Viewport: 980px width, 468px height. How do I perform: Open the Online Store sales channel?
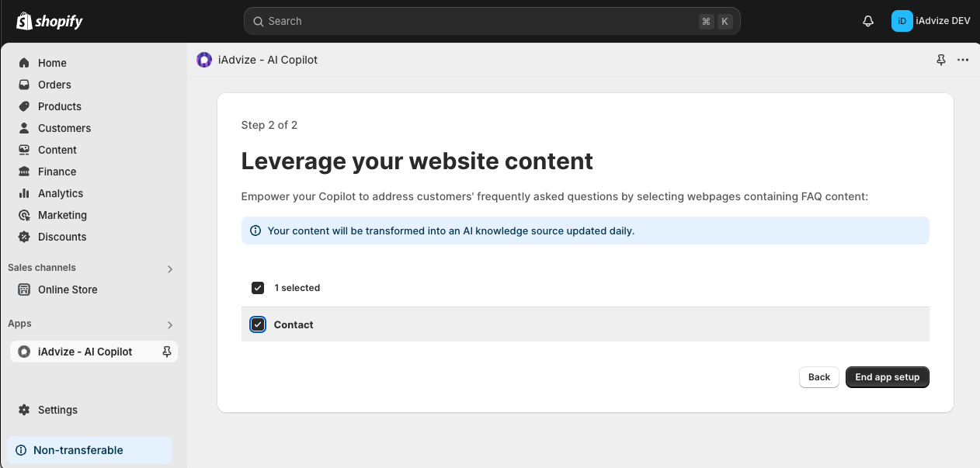pyautogui.click(x=68, y=289)
